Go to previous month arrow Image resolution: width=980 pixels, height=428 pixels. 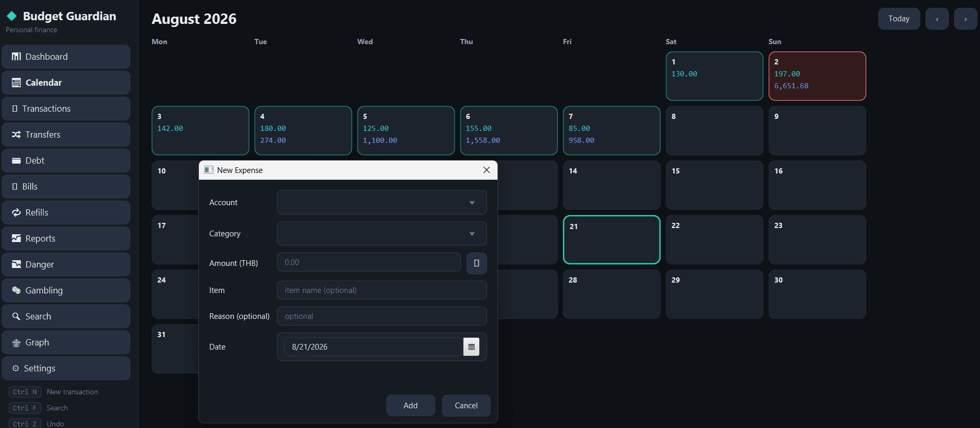tap(937, 19)
